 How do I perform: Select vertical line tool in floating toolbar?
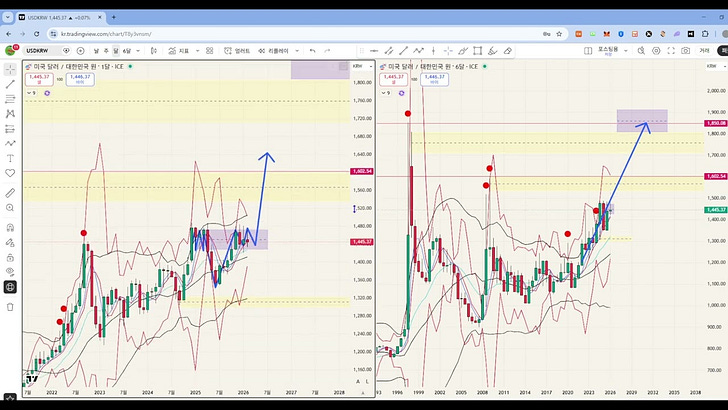(x=433, y=51)
